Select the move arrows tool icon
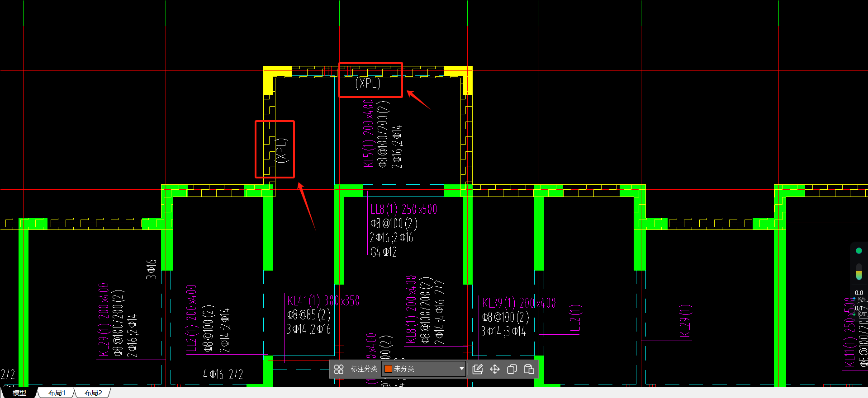 click(x=495, y=369)
